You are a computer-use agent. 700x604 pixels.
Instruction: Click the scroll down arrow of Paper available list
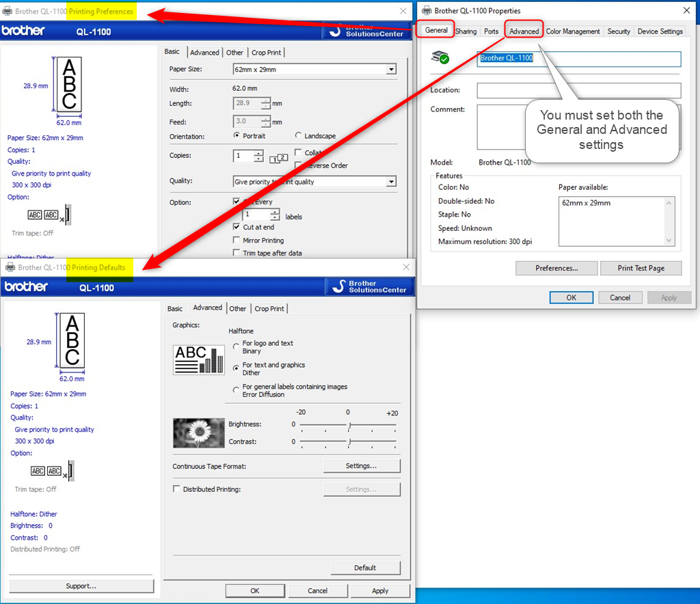point(669,241)
